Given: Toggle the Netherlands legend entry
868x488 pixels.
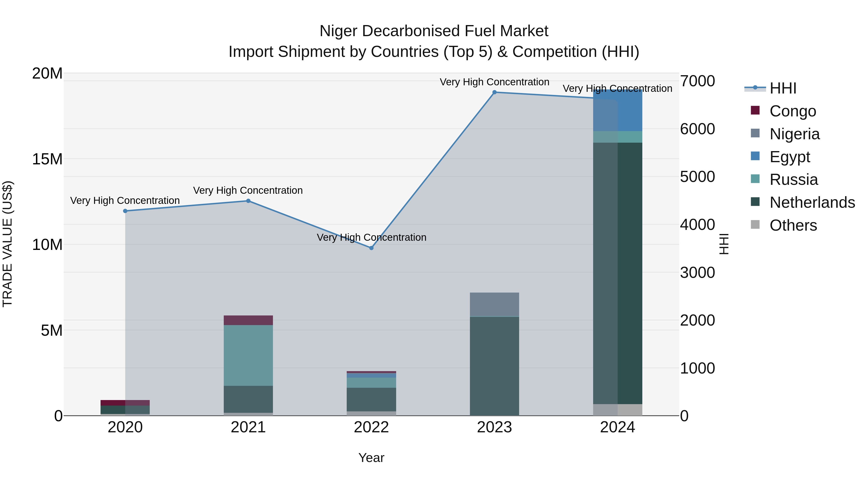Looking at the screenshot, I should [x=803, y=202].
